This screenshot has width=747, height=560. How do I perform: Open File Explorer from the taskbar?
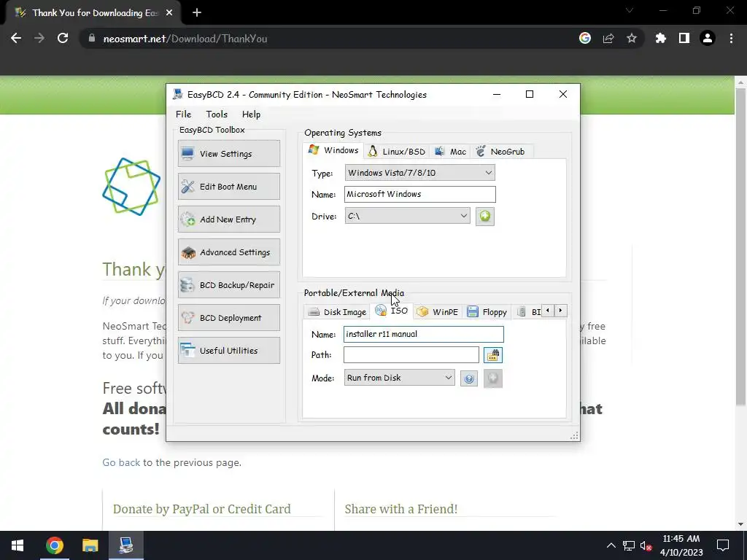90,545
